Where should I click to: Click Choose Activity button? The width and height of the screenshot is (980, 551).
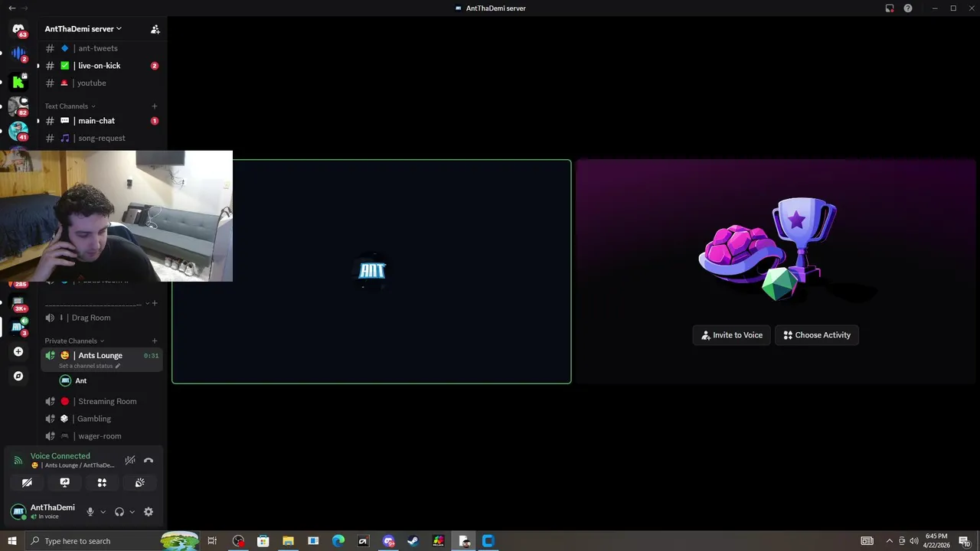817,335
